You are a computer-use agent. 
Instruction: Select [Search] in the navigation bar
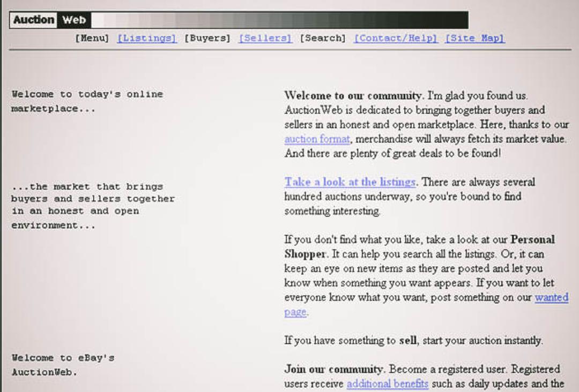(x=323, y=38)
